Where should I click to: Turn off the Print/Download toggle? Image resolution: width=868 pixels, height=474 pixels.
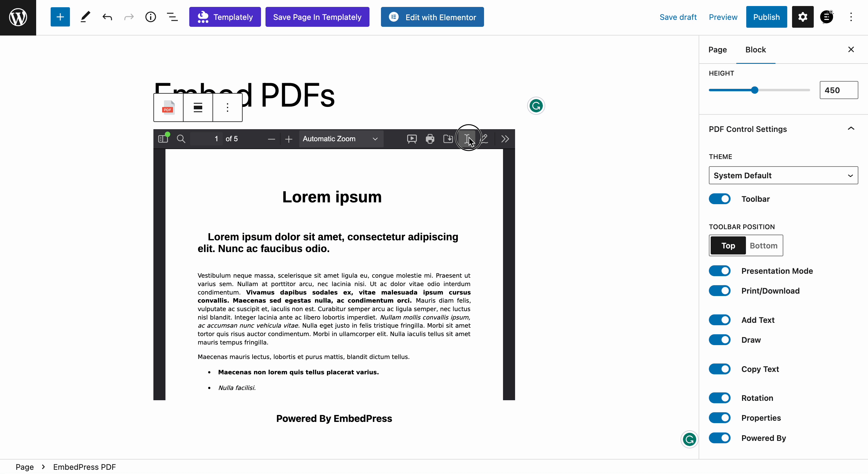(x=720, y=291)
